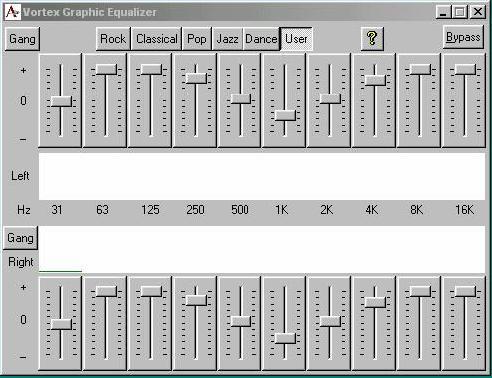The height and width of the screenshot is (378, 492).
Task: Click the Right channel 250 Hz slider handle
Action: point(196,300)
